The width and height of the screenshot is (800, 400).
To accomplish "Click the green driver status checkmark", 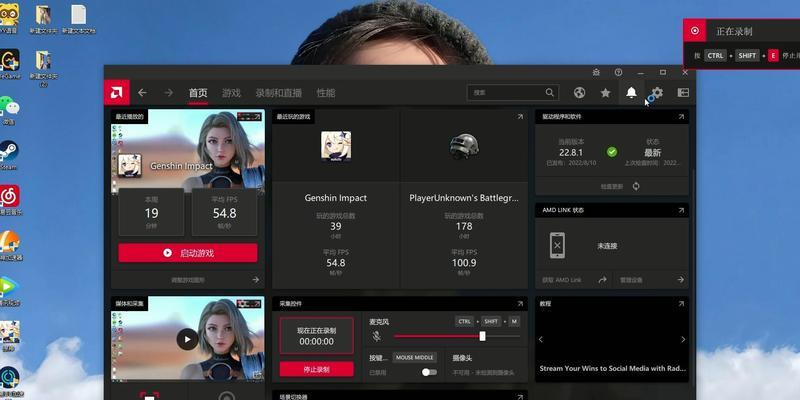I will click(x=612, y=152).
